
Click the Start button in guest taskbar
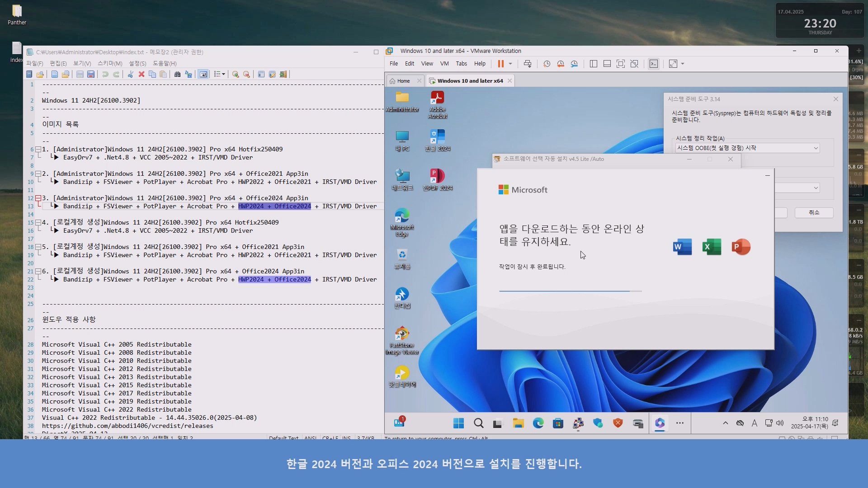458,423
